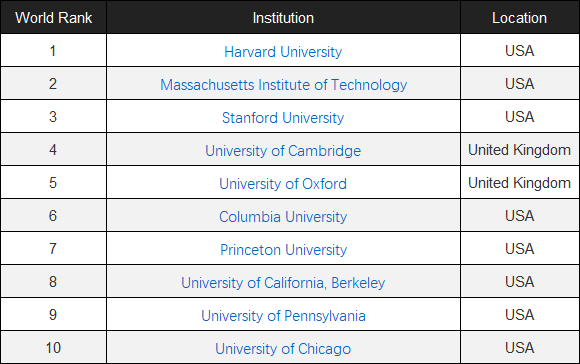Open the University of Cambridge link

(x=283, y=151)
